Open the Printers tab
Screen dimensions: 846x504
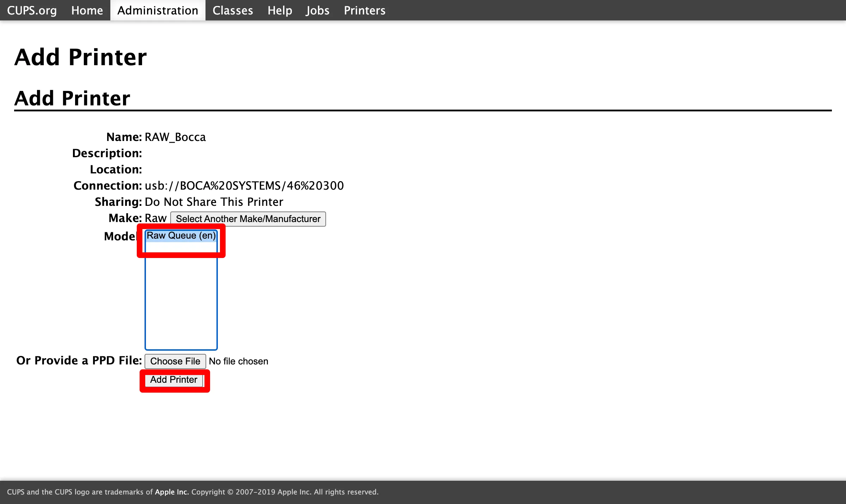tap(364, 10)
